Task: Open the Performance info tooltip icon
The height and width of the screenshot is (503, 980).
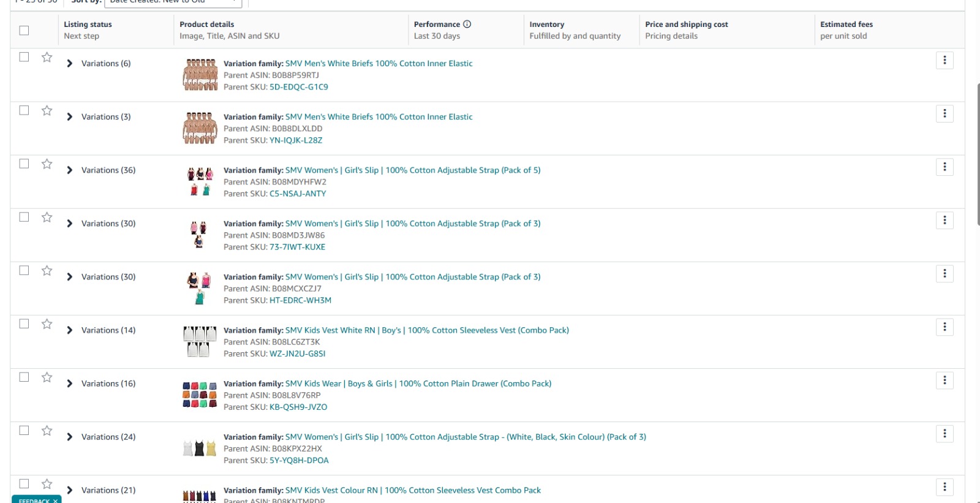Action: (467, 25)
